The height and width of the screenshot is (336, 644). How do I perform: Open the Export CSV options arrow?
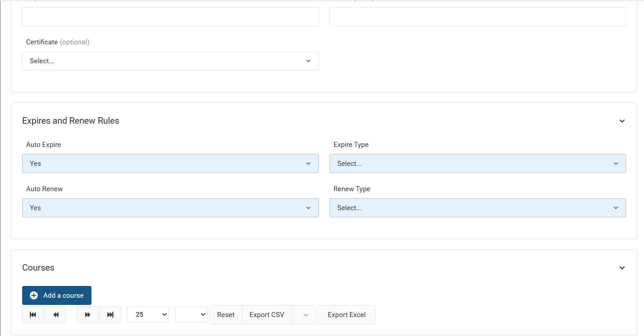pos(306,315)
